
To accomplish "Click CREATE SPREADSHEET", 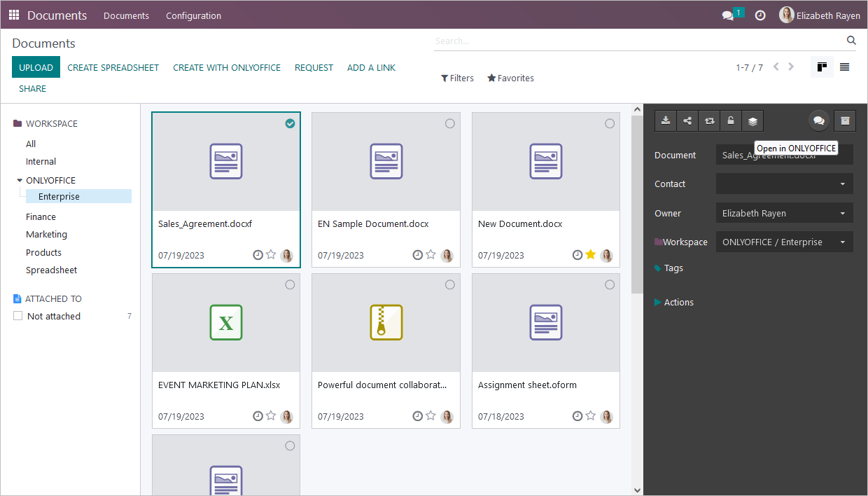I will [x=113, y=67].
